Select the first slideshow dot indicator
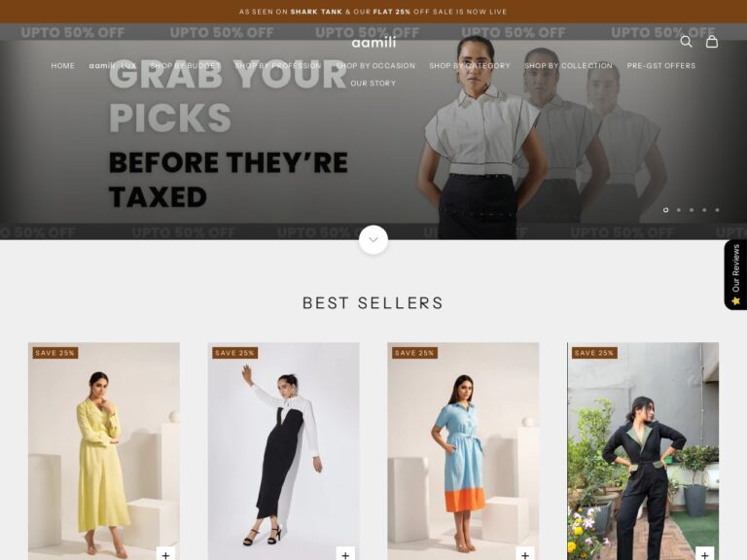Screen dimensions: 747x560 [665, 210]
